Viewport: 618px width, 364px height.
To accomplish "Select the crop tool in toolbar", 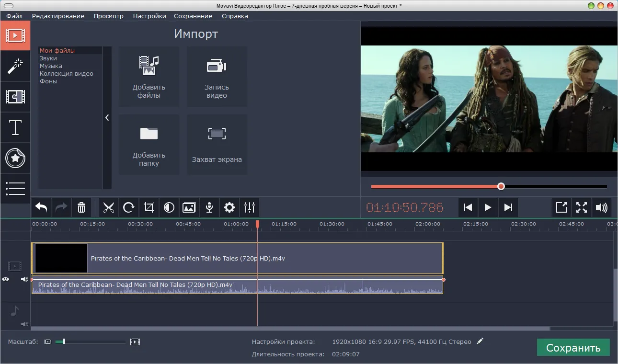I will (x=149, y=207).
